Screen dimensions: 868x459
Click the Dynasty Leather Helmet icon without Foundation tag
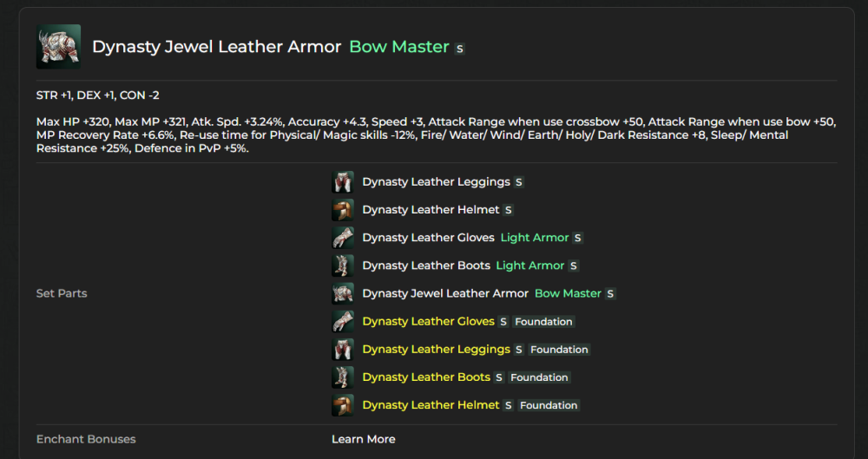(342, 210)
